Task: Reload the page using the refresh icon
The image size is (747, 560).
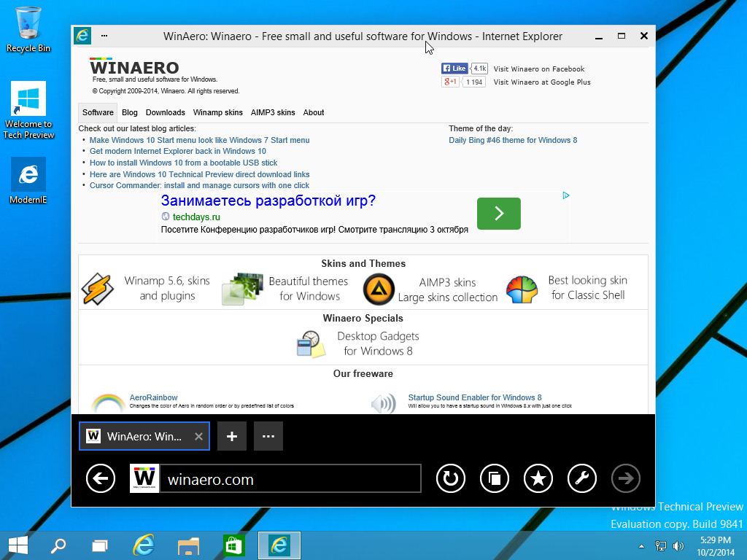Action: click(x=450, y=478)
